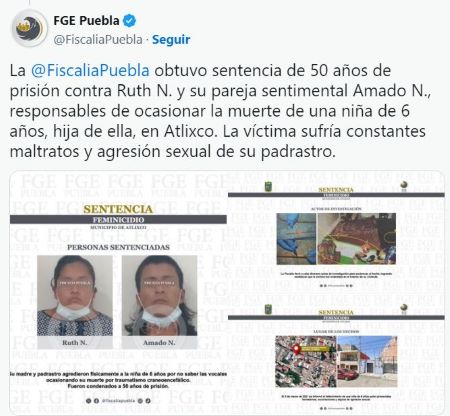The height and width of the screenshot is (416, 450).
Task: Open the Ruth N. mugshot photo
Action: click(x=75, y=296)
